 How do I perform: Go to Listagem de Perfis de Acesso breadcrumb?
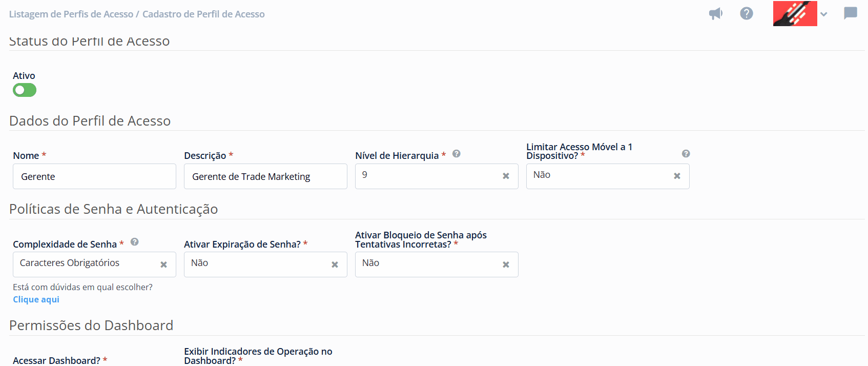[71, 14]
